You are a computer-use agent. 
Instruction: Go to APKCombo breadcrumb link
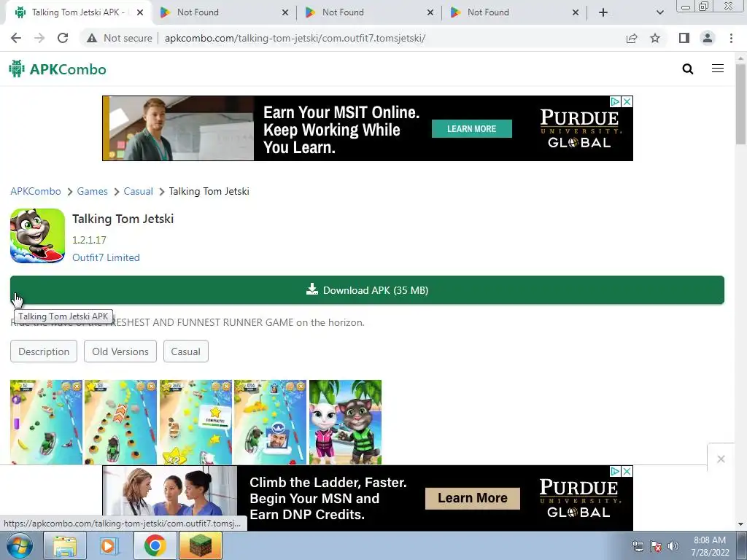[x=36, y=192]
